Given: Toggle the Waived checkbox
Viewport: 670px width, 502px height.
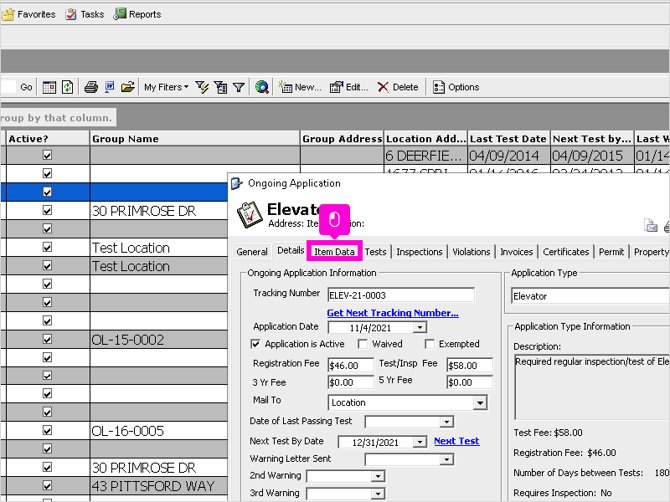Looking at the screenshot, I should pos(362,344).
